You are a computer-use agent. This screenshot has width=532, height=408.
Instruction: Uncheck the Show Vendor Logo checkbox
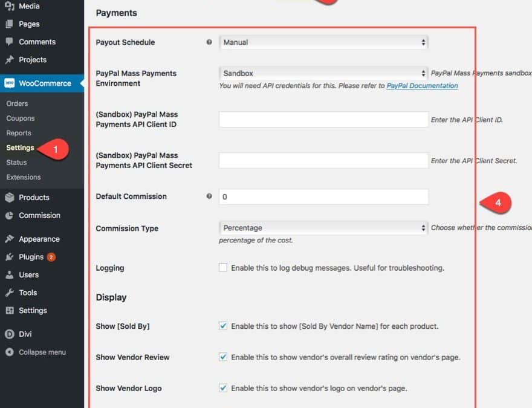[223, 388]
